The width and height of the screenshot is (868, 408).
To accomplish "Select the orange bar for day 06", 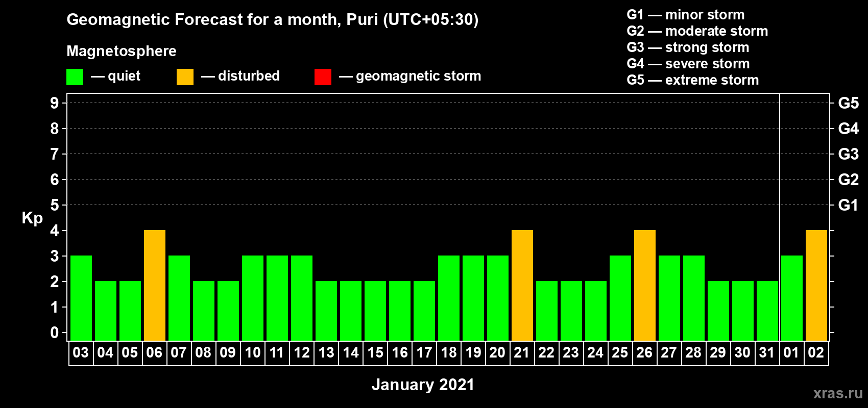I will coord(155,286).
